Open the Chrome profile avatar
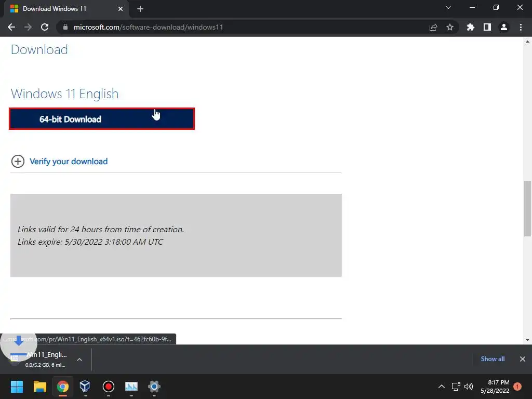Screen dimensions: 532x399 pyautogui.click(x=504, y=27)
